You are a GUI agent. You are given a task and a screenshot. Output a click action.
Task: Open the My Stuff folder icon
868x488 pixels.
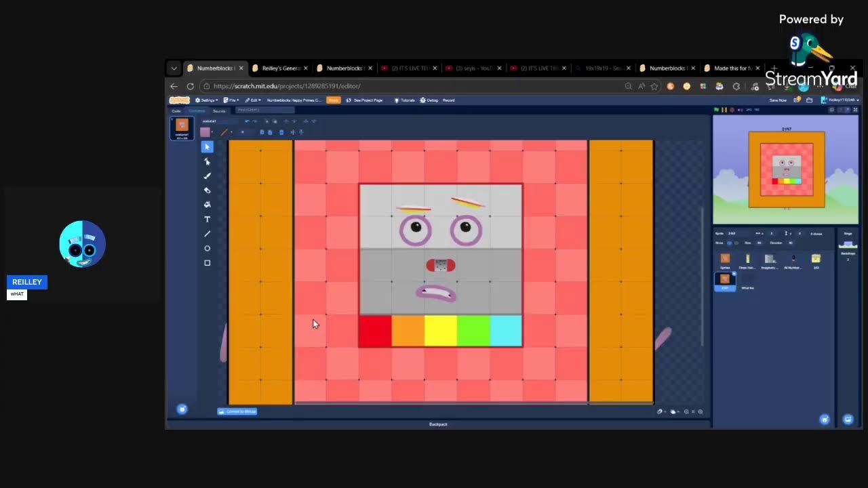(x=810, y=100)
